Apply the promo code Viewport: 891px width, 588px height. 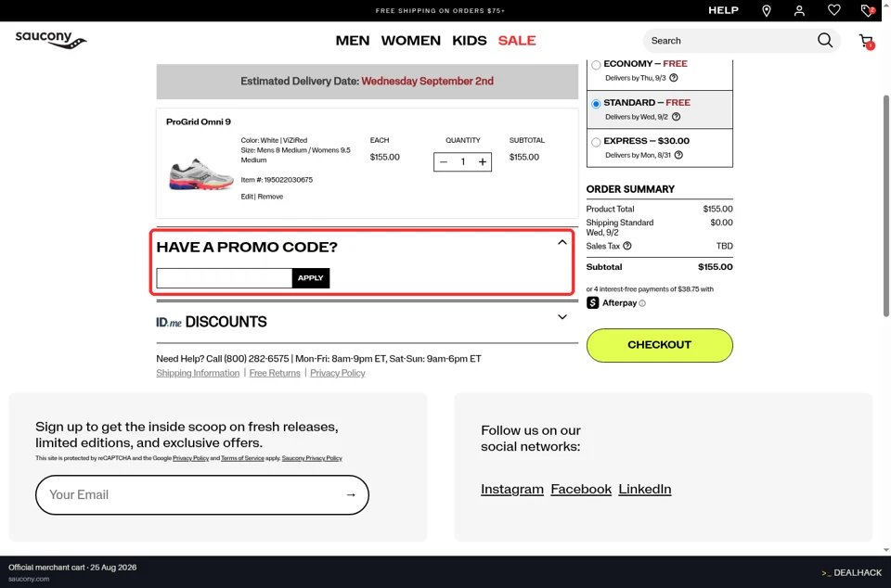point(311,278)
